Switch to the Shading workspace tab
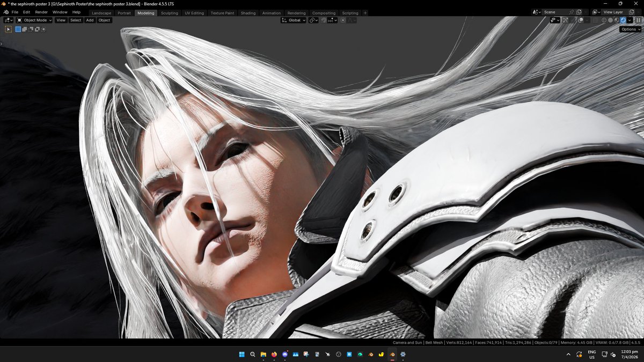The image size is (644, 362). coord(248,13)
